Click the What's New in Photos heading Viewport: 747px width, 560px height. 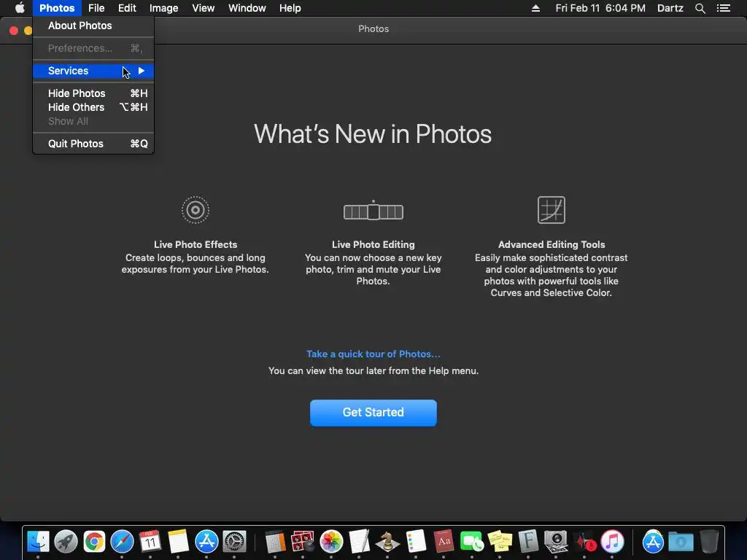(x=373, y=134)
